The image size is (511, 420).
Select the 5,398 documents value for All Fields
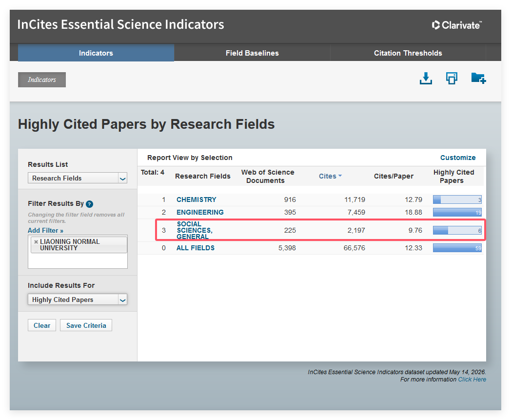point(287,248)
